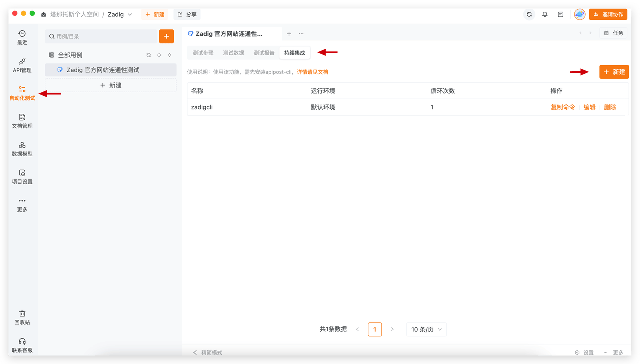Image resolution: width=640 pixels, height=364 pixels.
Task: Open 数据模型 data model section
Action: [x=22, y=149]
